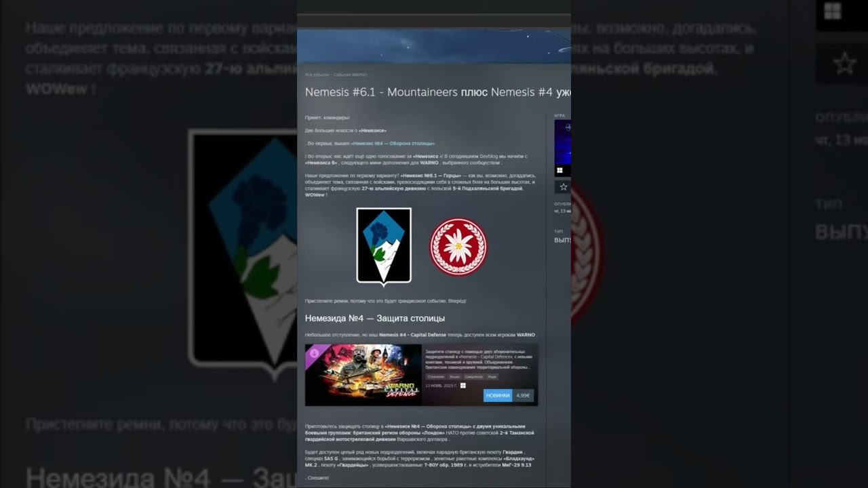This screenshot has width=868, height=488.
Task: Click the blue НОВИНКИ button
Action: pyautogui.click(x=498, y=395)
